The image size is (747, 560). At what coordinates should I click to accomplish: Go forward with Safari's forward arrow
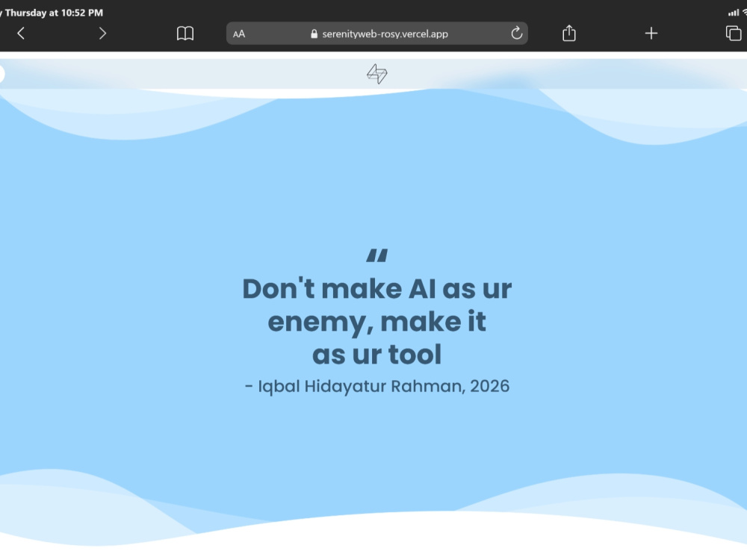tap(102, 34)
